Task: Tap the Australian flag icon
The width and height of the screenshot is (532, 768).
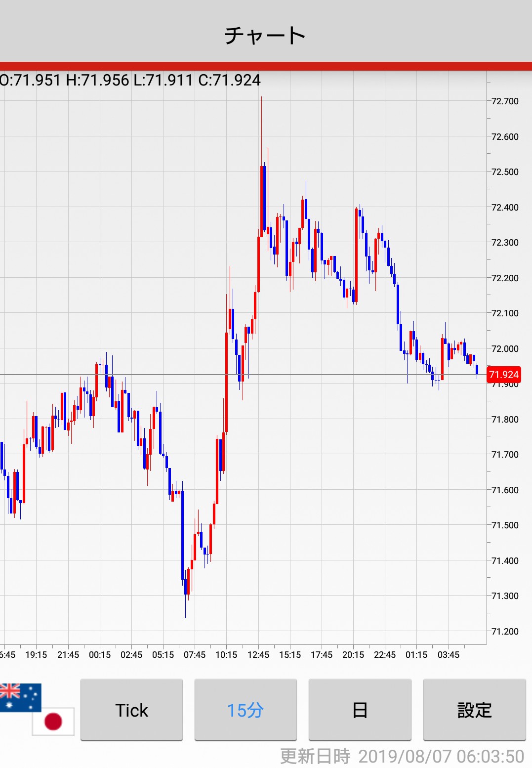Action: pyautogui.click(x=20, y=697)
